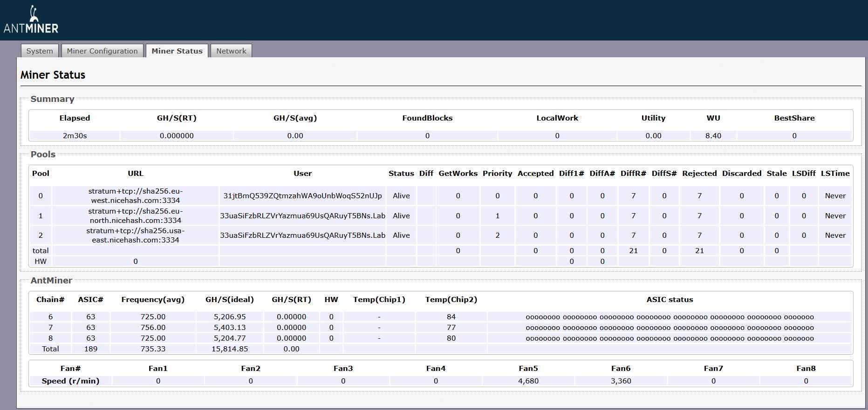The width and height of the screenshot is (868, 410).
Task: Open the System tab
Action: [x=40, y=51]
